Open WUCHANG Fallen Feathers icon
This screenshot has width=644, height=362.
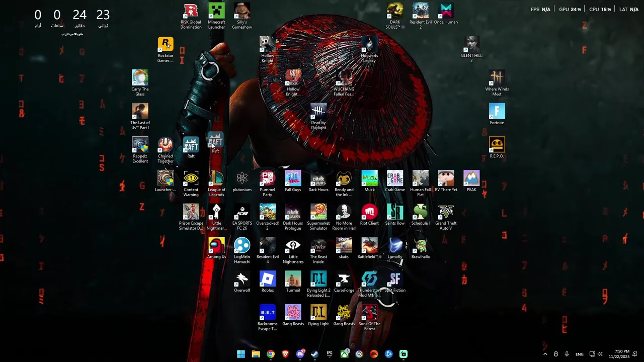coord(344,83)
